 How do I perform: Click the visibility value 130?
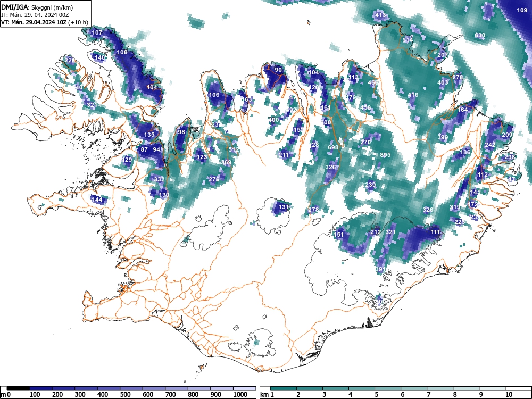164,195
